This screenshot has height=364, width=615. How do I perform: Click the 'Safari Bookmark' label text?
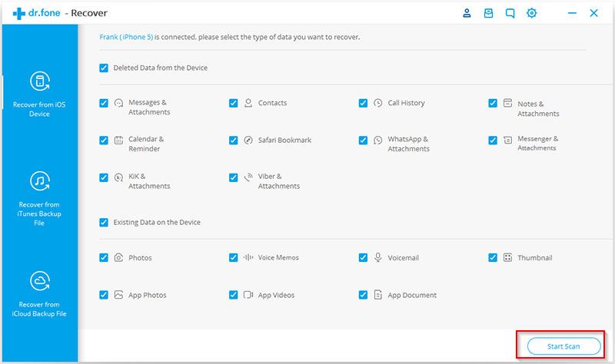pyautogui.click(x=284, y=140)
